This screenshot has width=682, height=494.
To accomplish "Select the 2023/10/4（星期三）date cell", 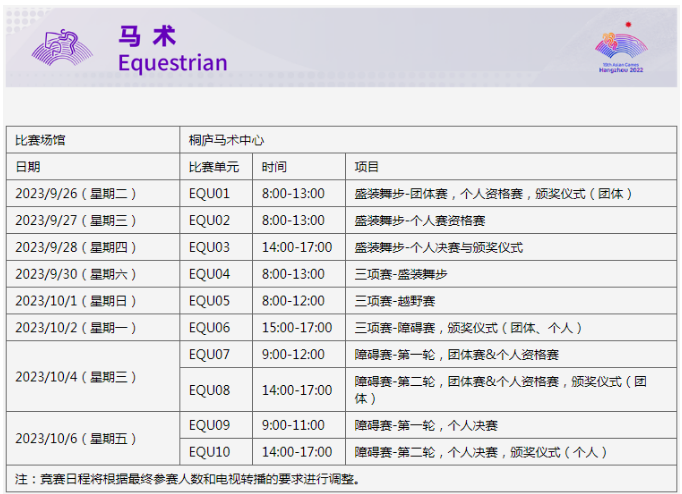I will point(76,376).
